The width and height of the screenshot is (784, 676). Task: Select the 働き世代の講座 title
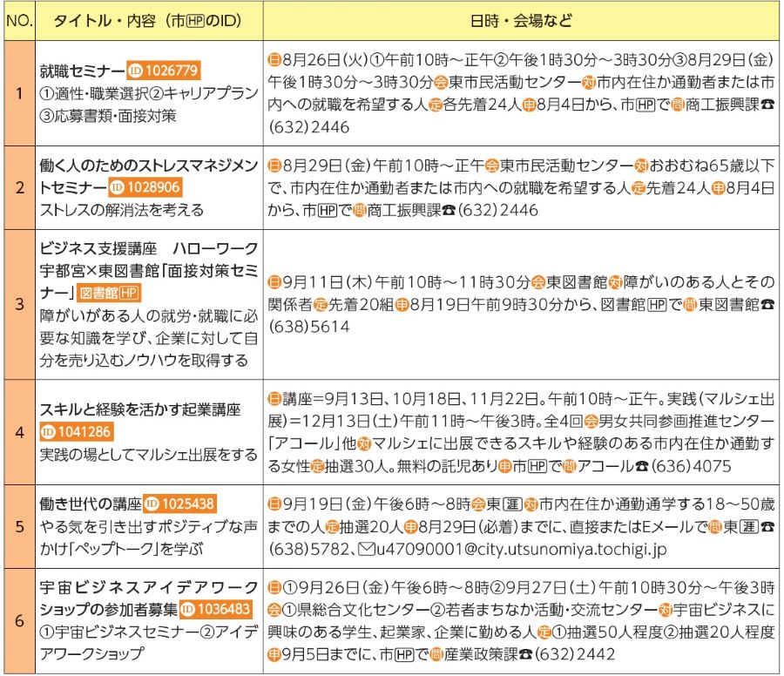point(91,504)
